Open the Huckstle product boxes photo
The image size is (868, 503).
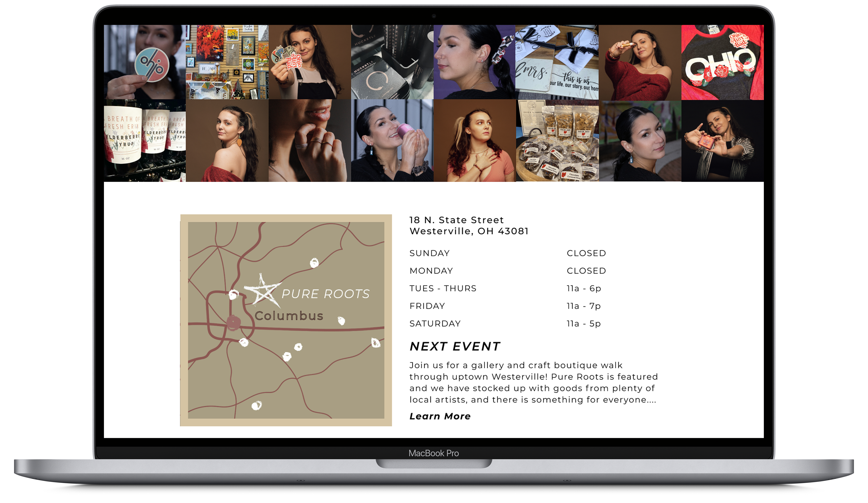[x=392, y=62]
